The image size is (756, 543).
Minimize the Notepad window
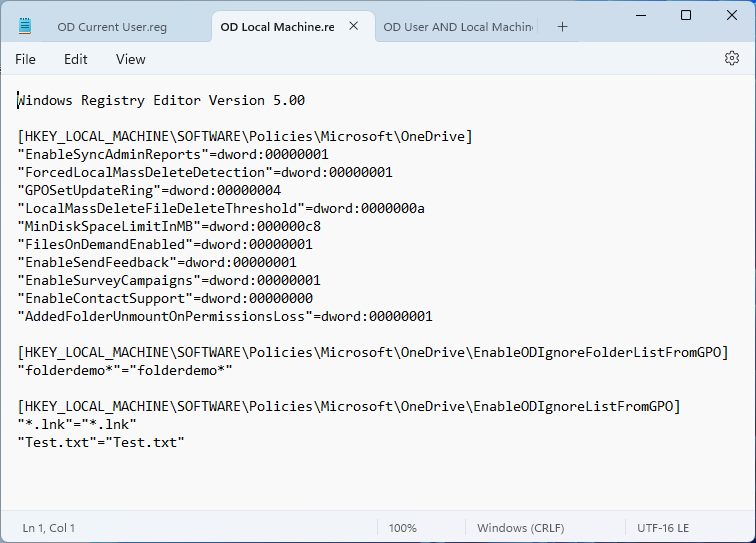coord(639,15)
